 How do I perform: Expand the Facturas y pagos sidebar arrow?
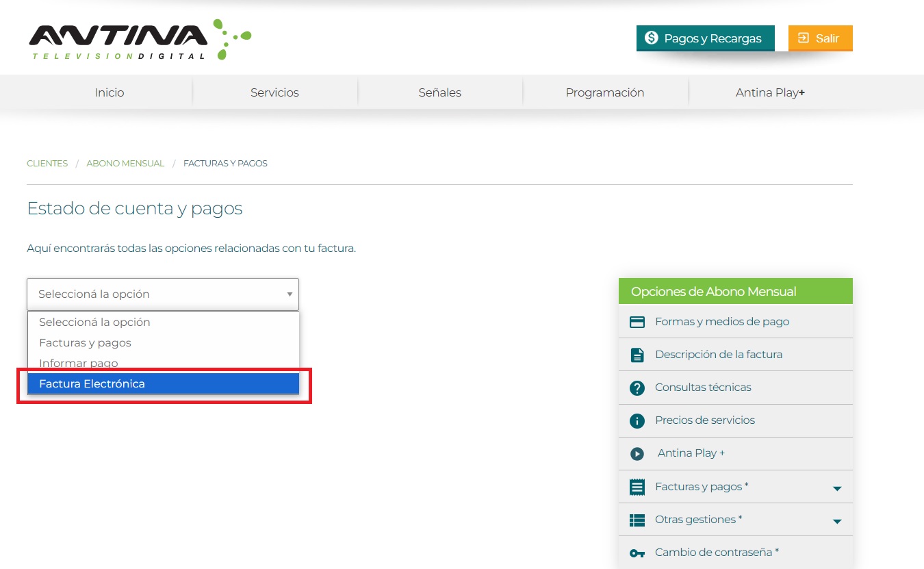point(836,488)
